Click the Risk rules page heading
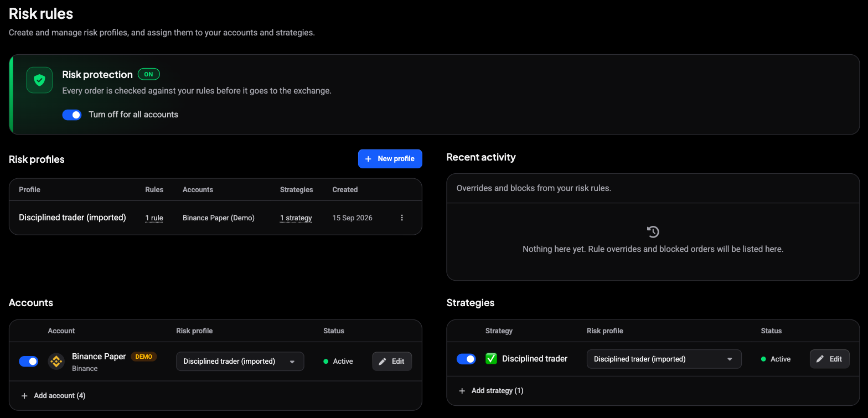The image size is (868, 418). 41,13
